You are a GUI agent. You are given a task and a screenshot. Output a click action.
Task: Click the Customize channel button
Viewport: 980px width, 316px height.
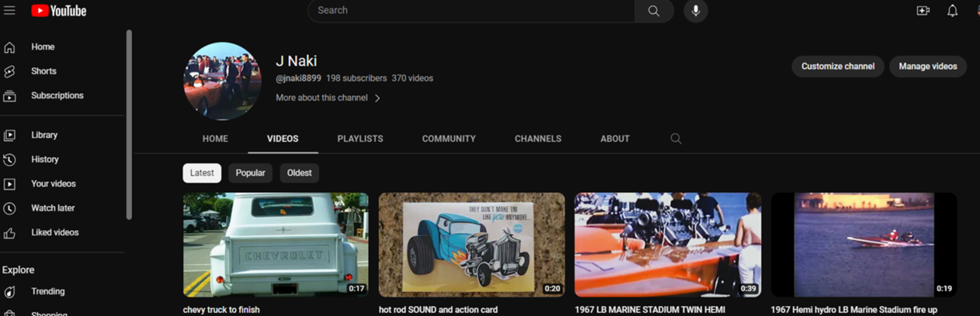tap(837, 67)
